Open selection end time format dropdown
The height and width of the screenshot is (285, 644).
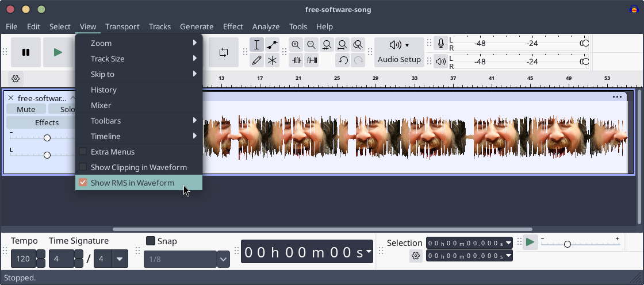click(x=508, y=256)
